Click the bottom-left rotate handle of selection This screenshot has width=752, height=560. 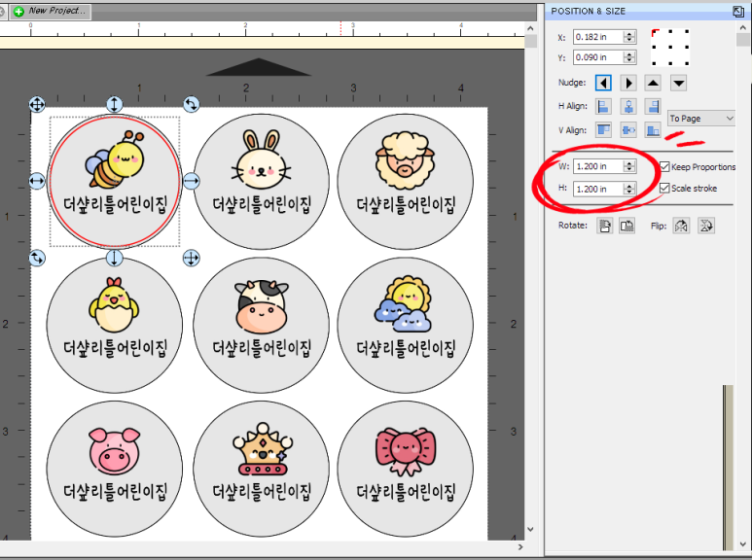[37, 258]
